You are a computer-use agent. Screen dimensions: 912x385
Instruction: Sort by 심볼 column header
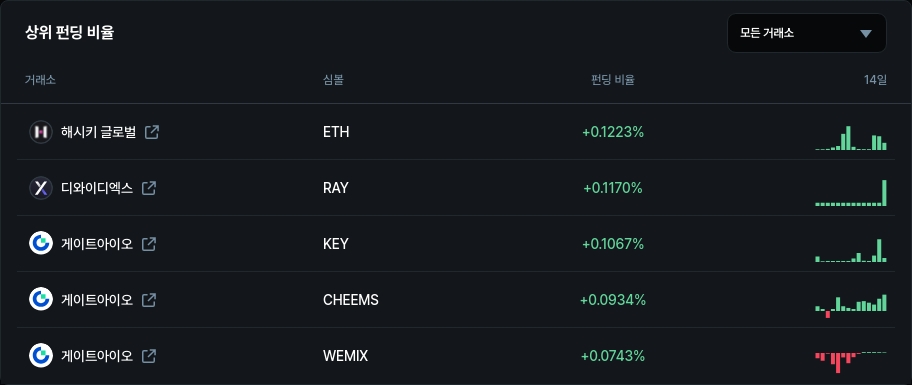(x=333, y=80)
